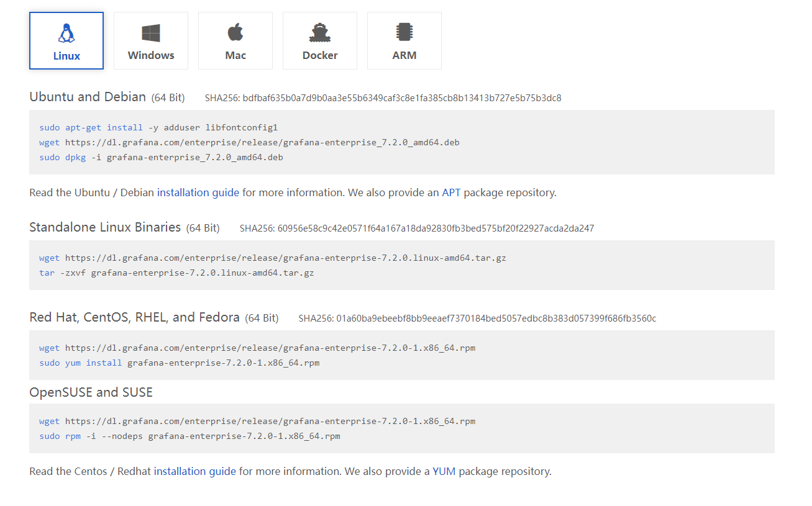Click the Docker whale icon
The height and width of the screenshot is (506, 812).
click(x=320, y=32)
